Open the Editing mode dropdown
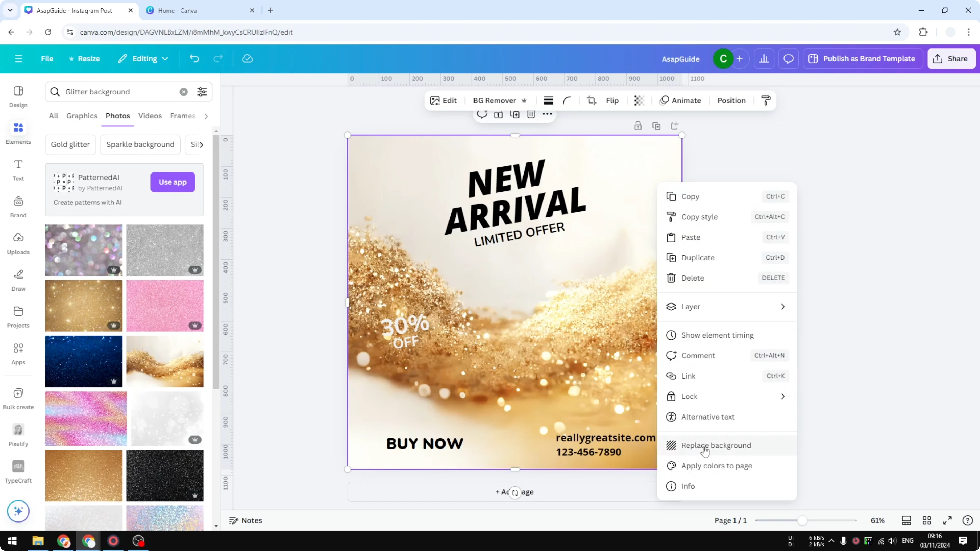 tap(143, 59)
